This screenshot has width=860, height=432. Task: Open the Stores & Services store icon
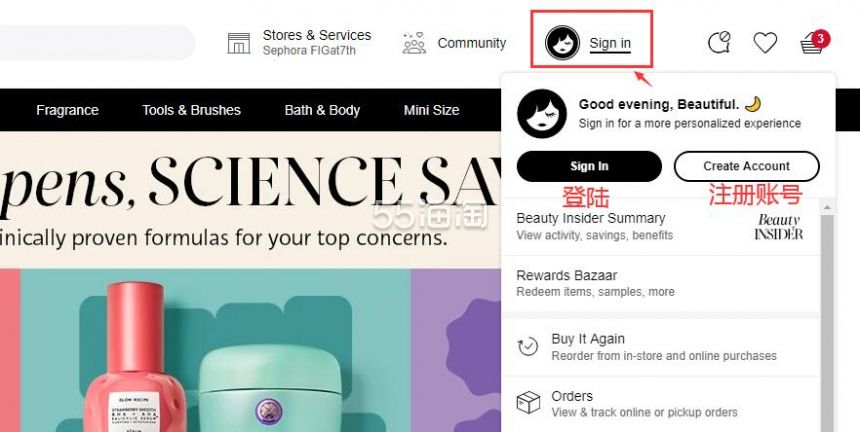[239, 43]
